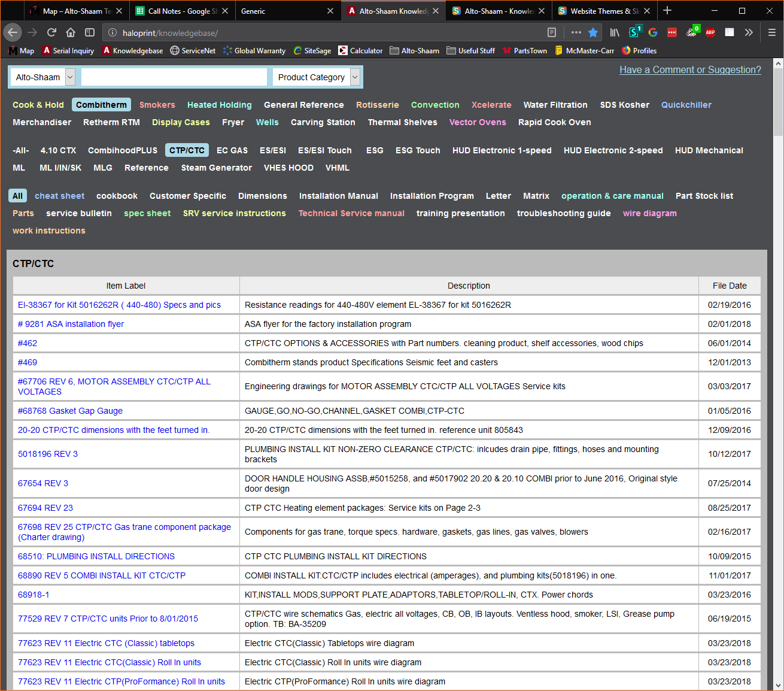Select the Combitherm category filter

(x=101, y=105)
